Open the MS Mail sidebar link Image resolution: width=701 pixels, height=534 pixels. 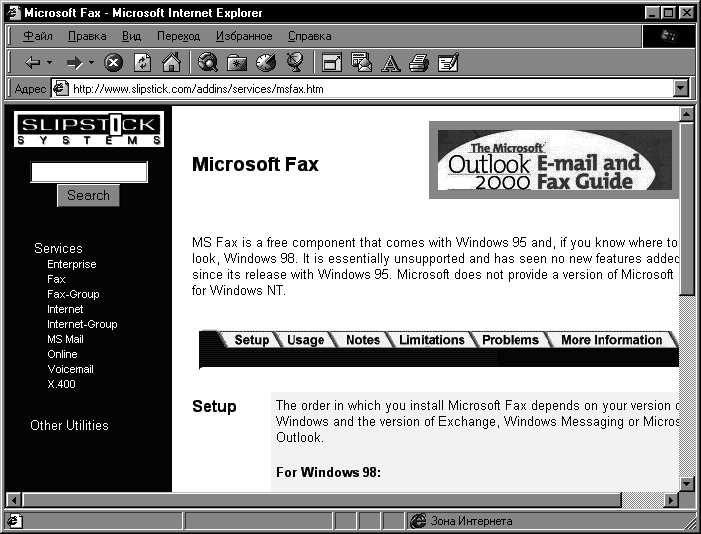click(x=65, y=339)
